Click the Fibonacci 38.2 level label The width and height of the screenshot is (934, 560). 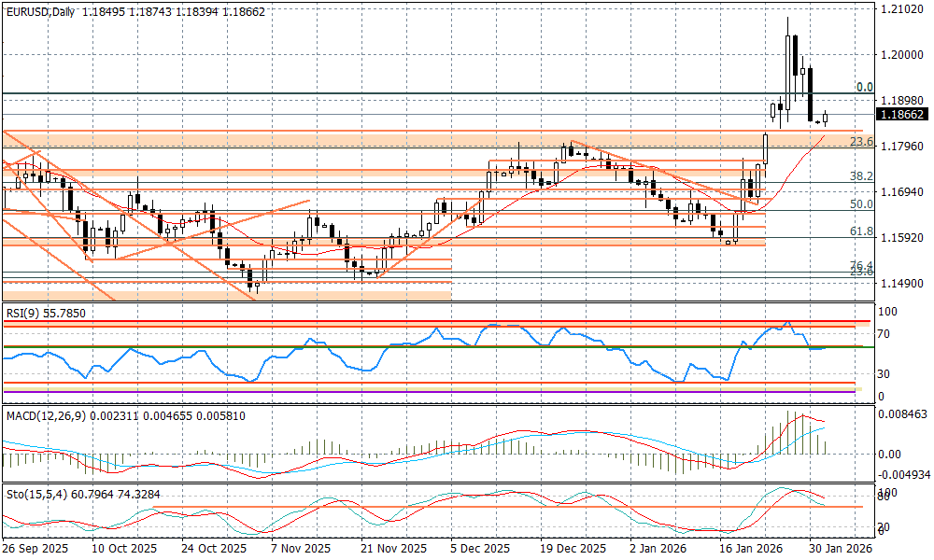pos(860,176)
